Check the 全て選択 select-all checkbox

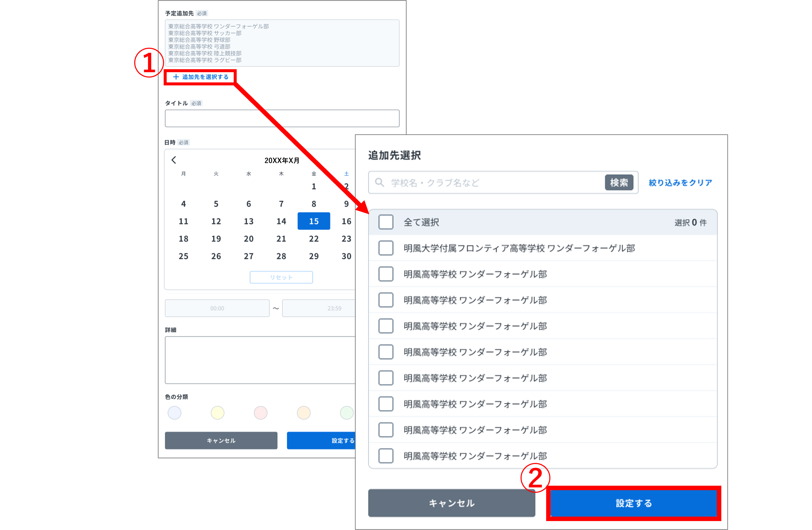(385, 222)
